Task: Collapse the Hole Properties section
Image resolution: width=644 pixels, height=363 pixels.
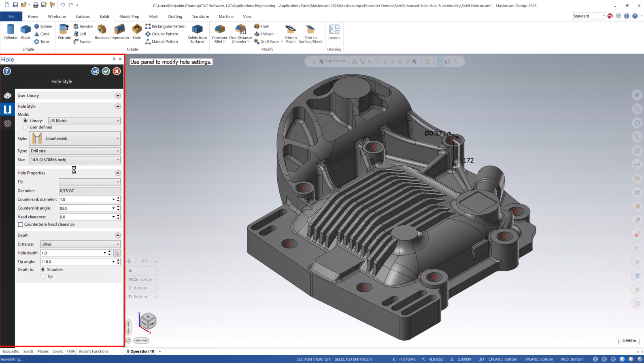Action: click(x=118, y=173)
